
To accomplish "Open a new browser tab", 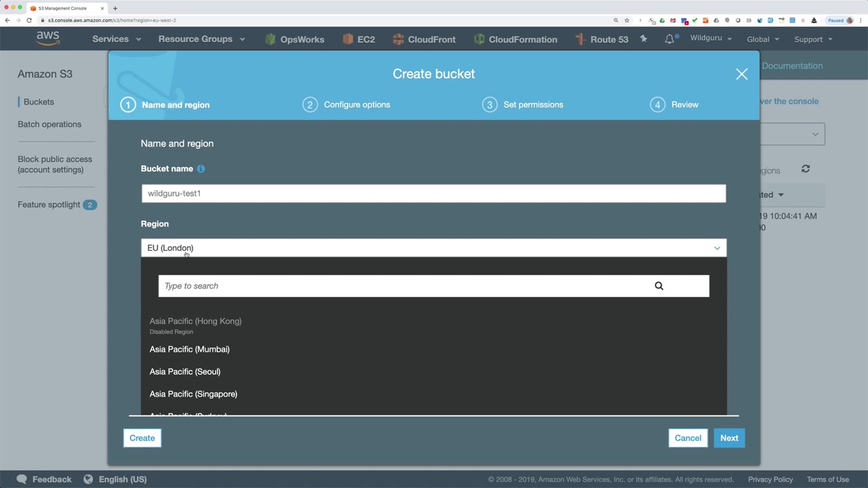I will [x=115, y=8].
